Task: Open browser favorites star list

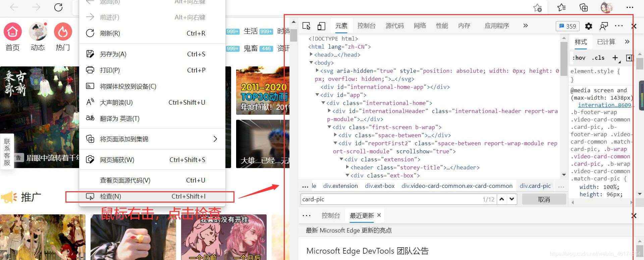Action: pyautogui.click(x=561, y=7)
